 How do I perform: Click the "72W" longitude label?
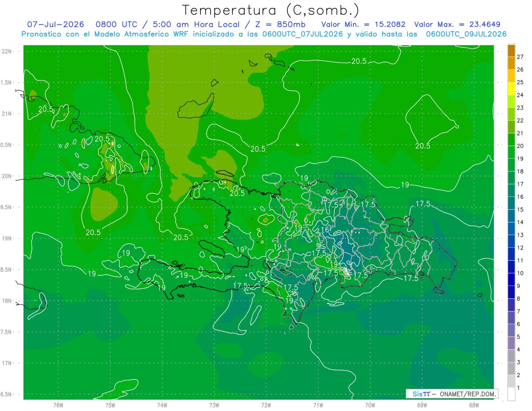click(266, 405)
